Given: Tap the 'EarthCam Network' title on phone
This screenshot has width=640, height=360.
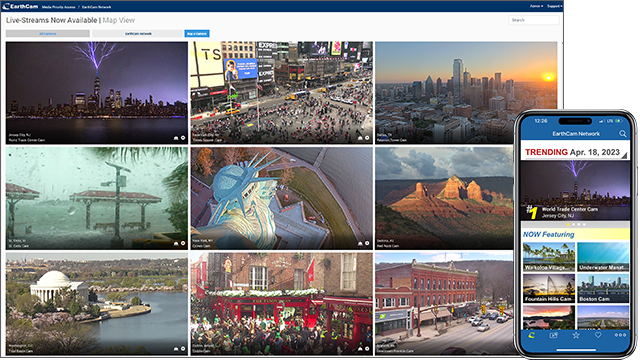Looking at the screenshot, I should coord(576,133).
